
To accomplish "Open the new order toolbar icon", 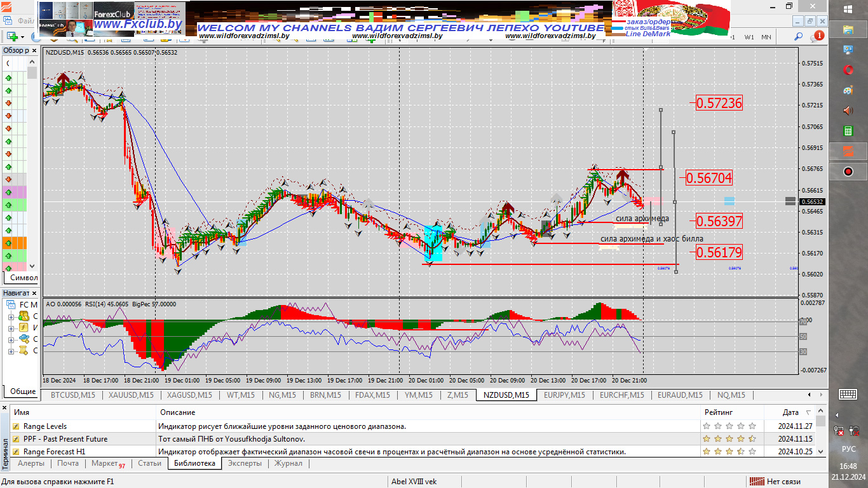I will [11, 37].
